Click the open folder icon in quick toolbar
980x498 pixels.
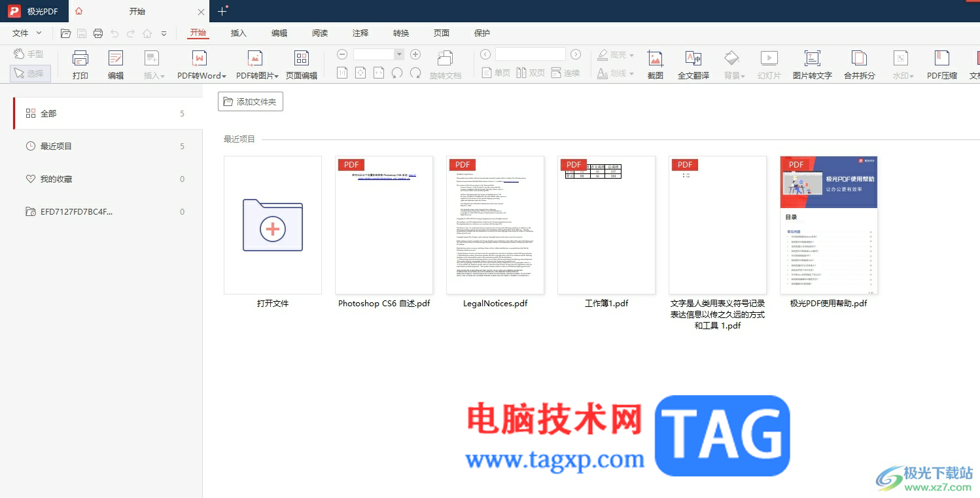tap(65, 33)
